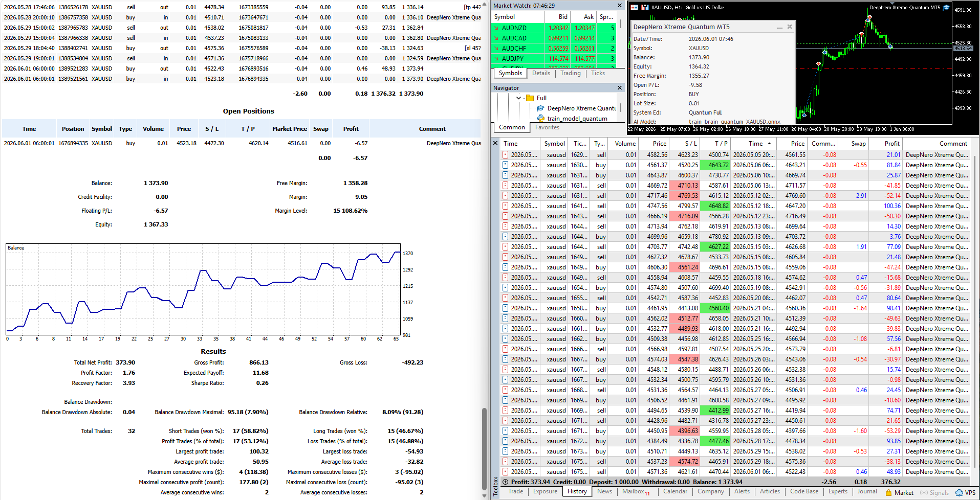
Task: Switch to the Trading tab in Market Watch
Action: point(571,73)
